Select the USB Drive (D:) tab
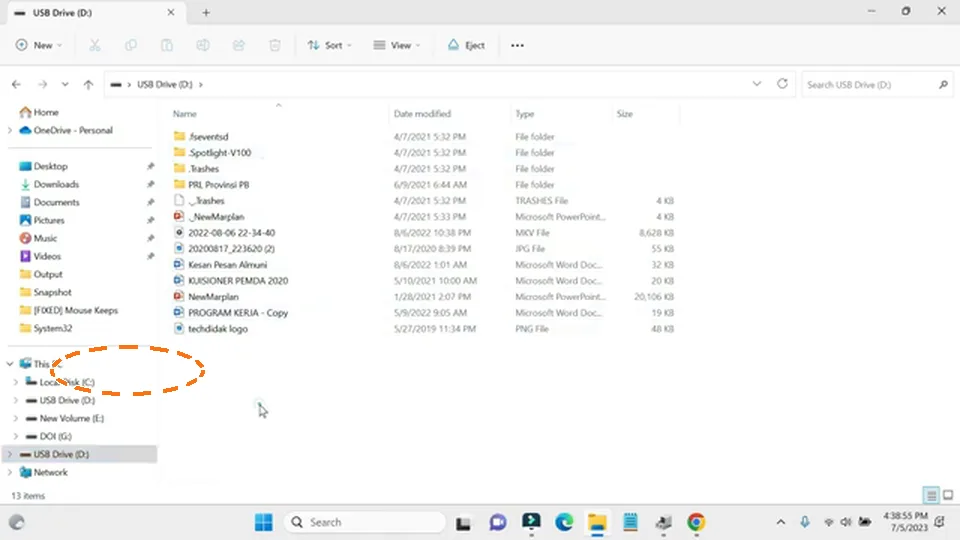Screen dimensions: 960x540 pos(97,12)
